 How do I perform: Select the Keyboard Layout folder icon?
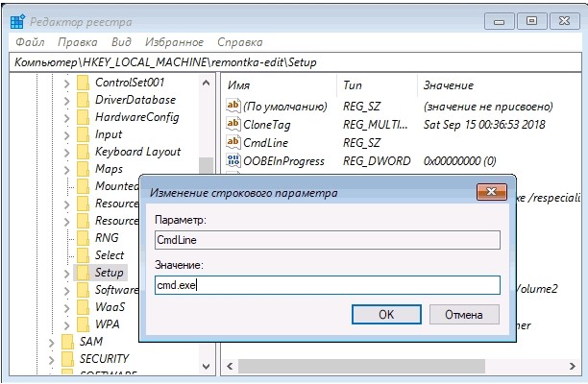(83, 152)
